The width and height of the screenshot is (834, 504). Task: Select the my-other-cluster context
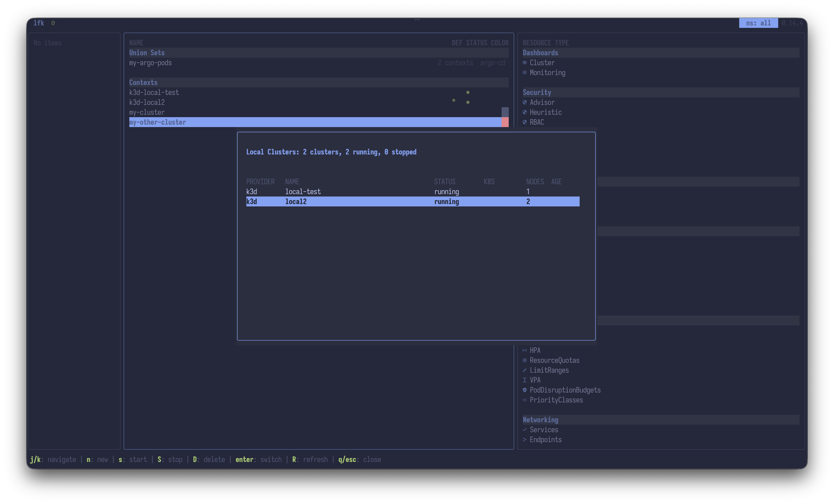(318, 122)
